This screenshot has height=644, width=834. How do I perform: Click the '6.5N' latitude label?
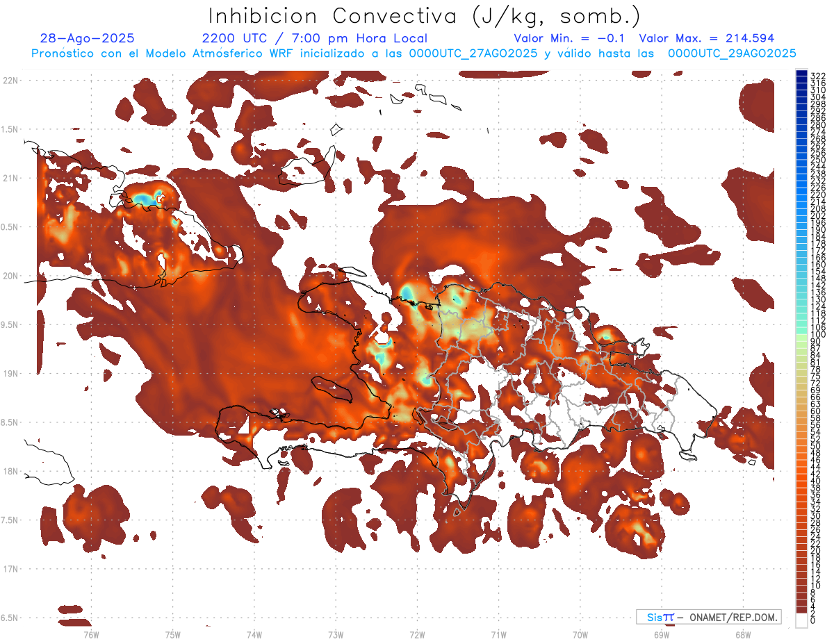click(x=10, y=618)
